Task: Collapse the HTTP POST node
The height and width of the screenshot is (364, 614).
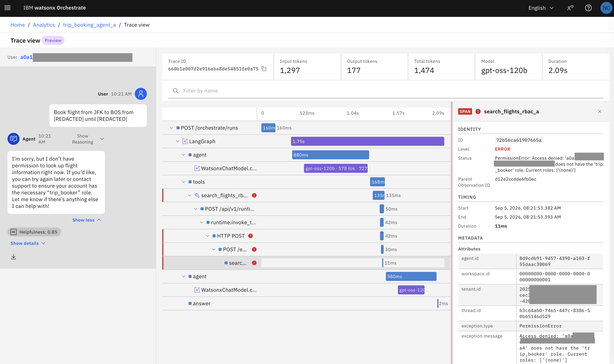Action: click(208, 236)
